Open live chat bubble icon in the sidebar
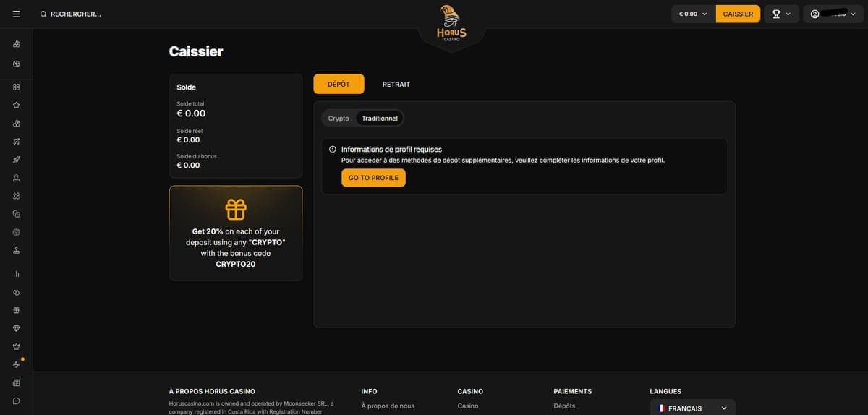This screenshot has height=415, width=868. (16, 401)
